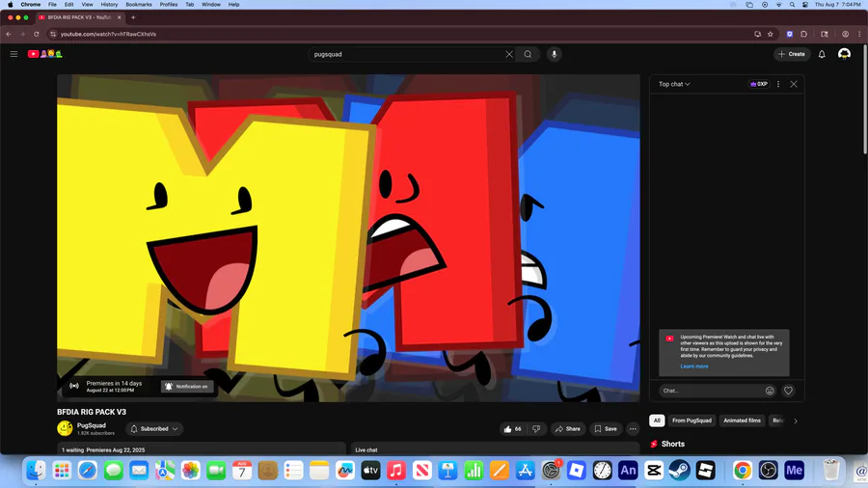The height and width of the screenshot is (488, 868).
Task: Click the Chrome address bar URL
Action: coord(108,34)
